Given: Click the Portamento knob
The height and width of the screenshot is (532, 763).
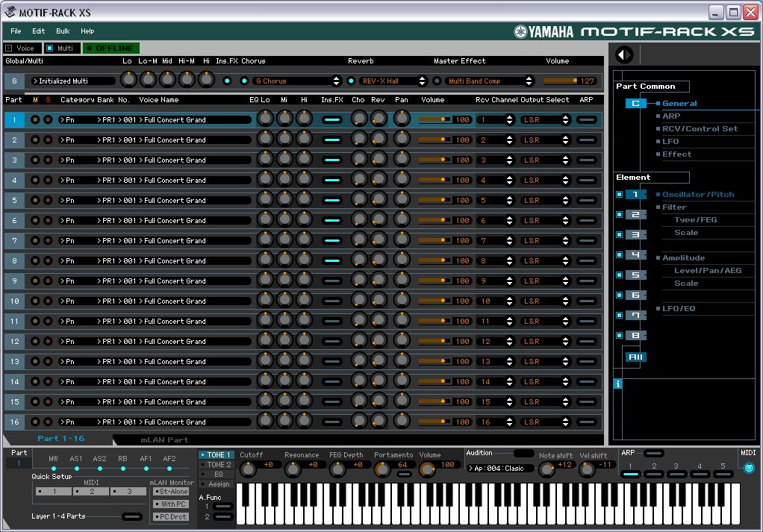Looking at the screenshot, I should tap(382, 469).
